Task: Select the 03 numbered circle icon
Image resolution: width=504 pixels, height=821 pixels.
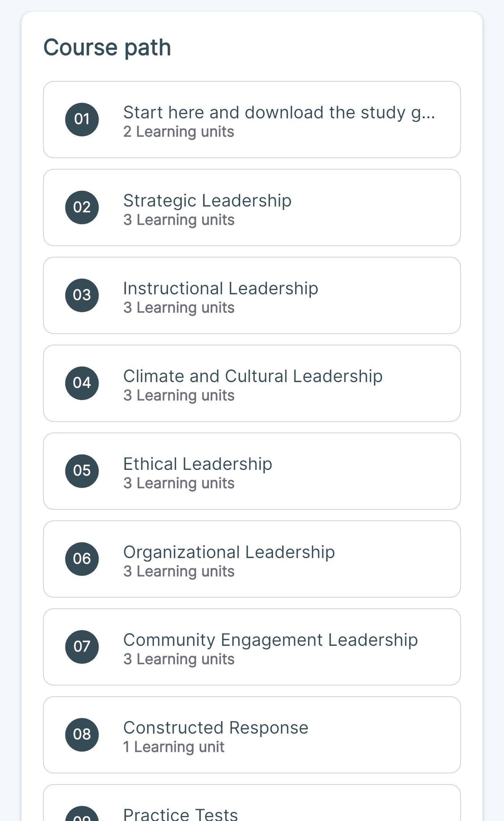Action: click(x=82, y=295)
